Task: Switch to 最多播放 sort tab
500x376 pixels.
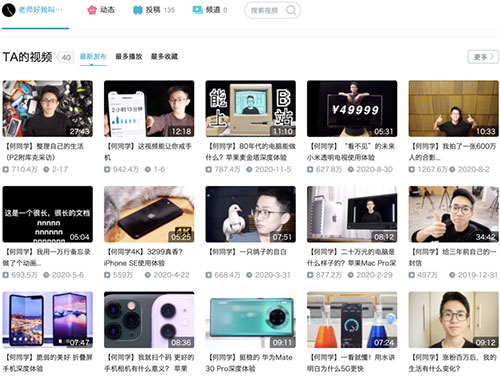Action: coord(129,56)
